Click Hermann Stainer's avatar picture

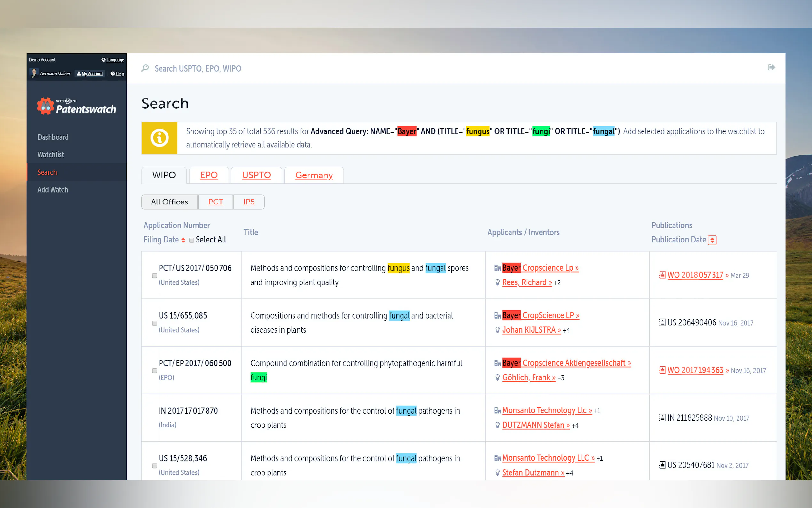(x=34, y=73)
